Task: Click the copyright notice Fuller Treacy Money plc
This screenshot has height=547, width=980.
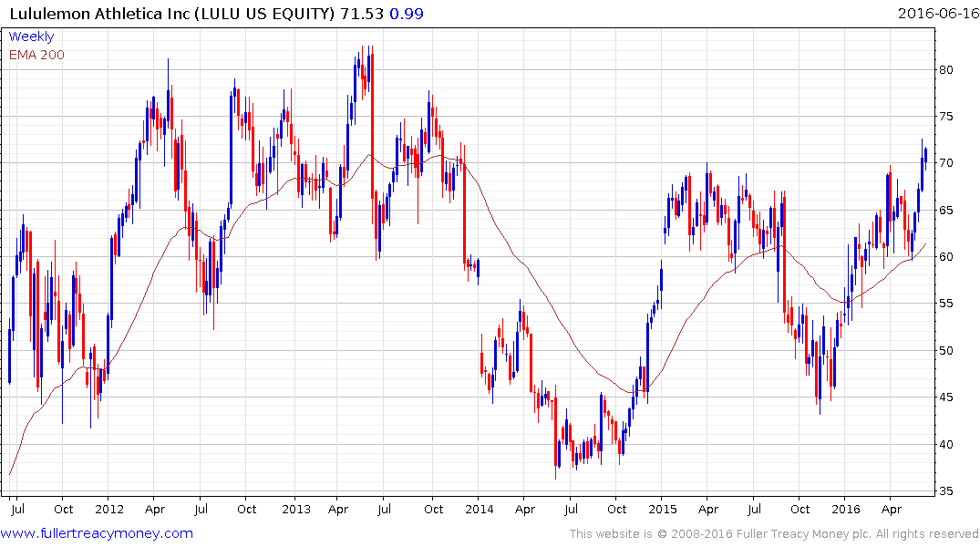Action: 774,534
